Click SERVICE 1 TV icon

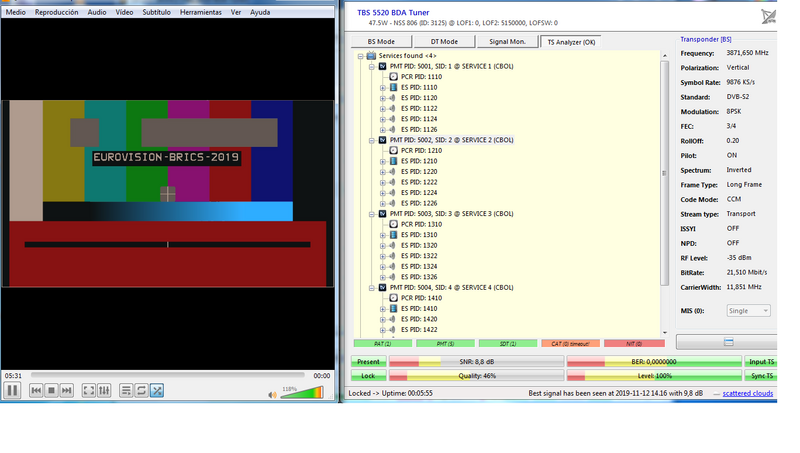tap(382, 66)
